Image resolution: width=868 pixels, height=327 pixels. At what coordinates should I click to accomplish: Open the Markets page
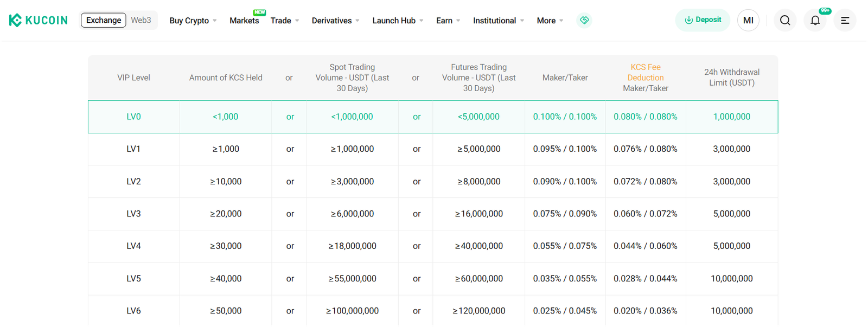(x=244, y=21)
